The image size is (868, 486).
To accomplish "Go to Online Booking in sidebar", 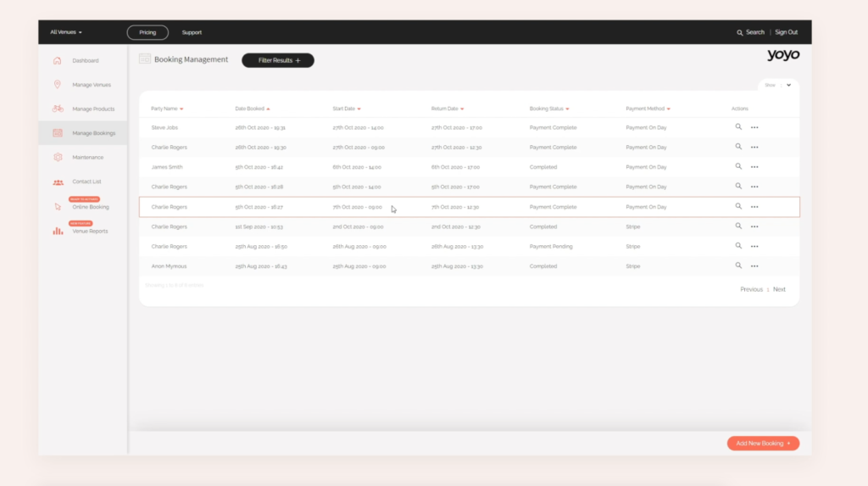I will click(x=90, y=207).
